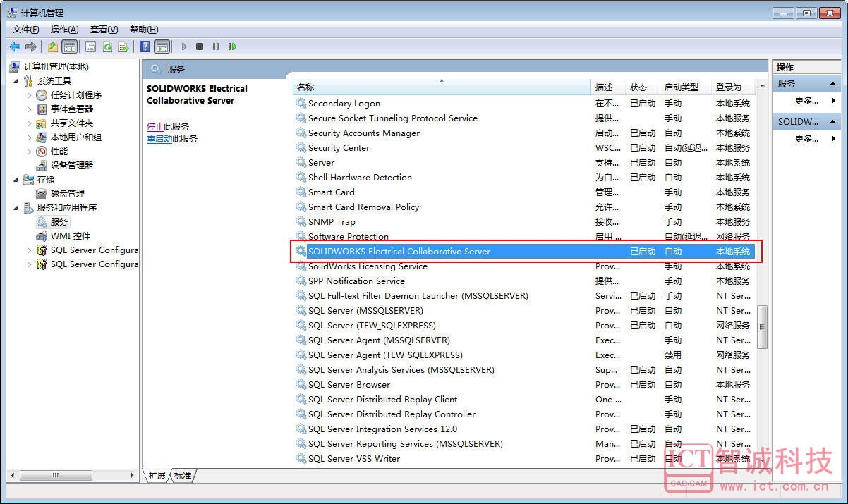The width and height of the screenshot is (848, 504).
Task: Open 更多... under 服务 in 操作 pane
Action: tap(806, 100)
